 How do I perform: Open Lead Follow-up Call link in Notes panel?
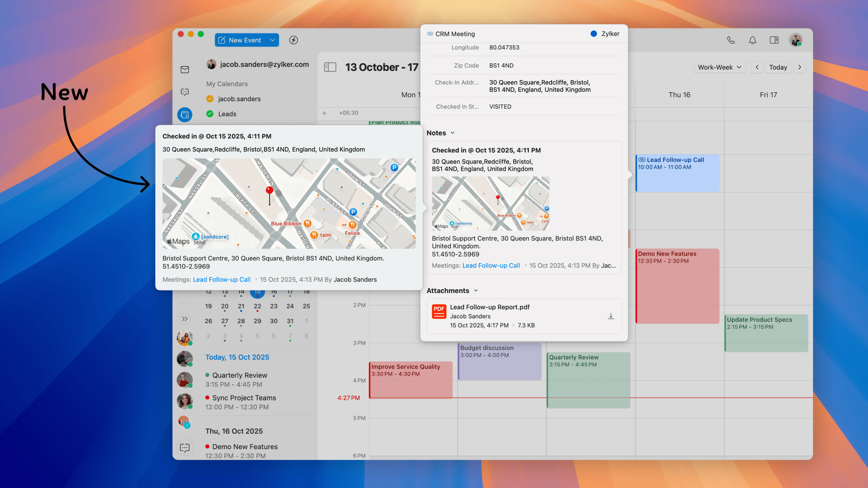coord(491,266)
